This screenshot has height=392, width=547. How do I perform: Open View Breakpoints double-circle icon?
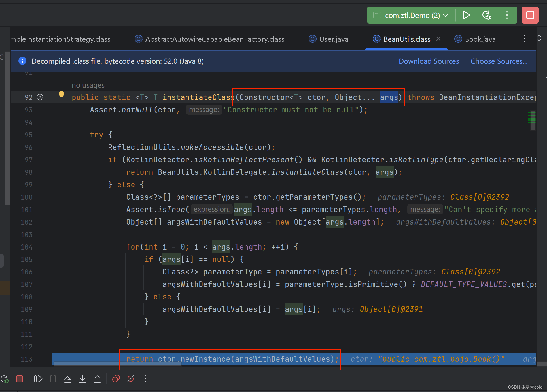116,379
